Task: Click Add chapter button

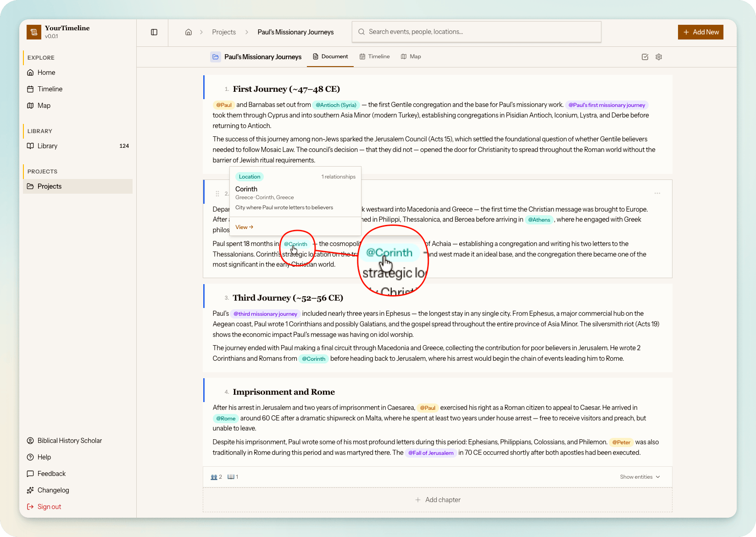Action: click(438, 500)
